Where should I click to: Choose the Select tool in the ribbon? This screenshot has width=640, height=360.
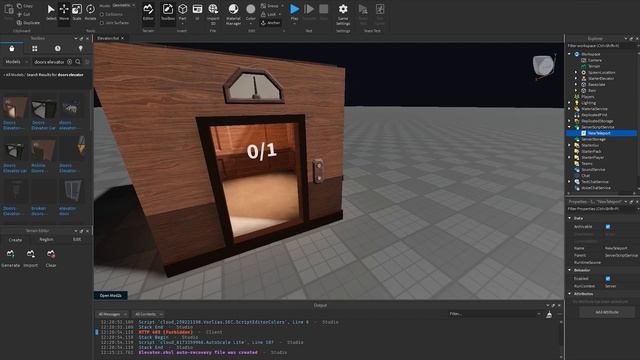click(x=51, y=12)
